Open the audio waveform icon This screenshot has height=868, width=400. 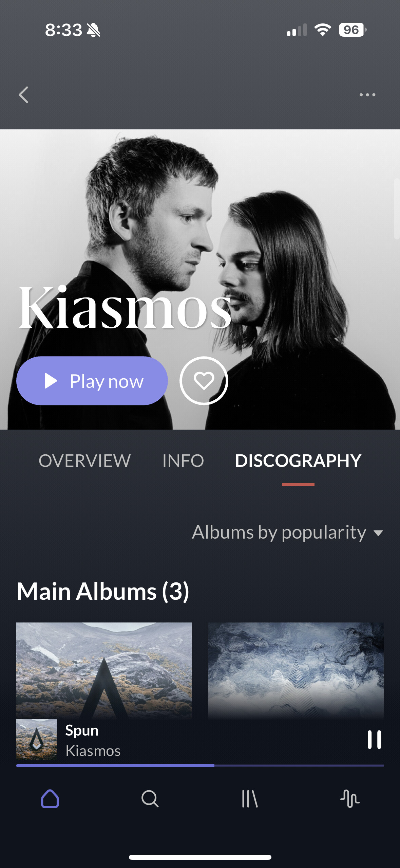(x=350, y=798)
